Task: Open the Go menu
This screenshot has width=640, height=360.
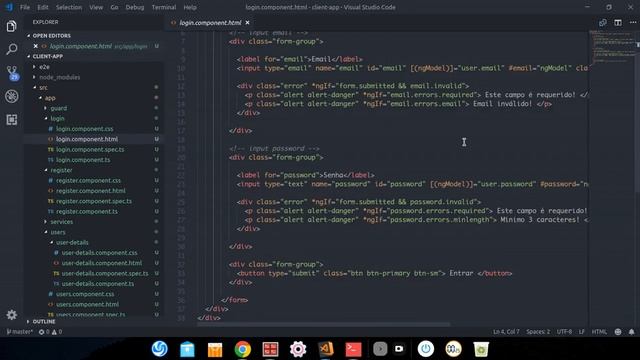Action: [114, 7]
